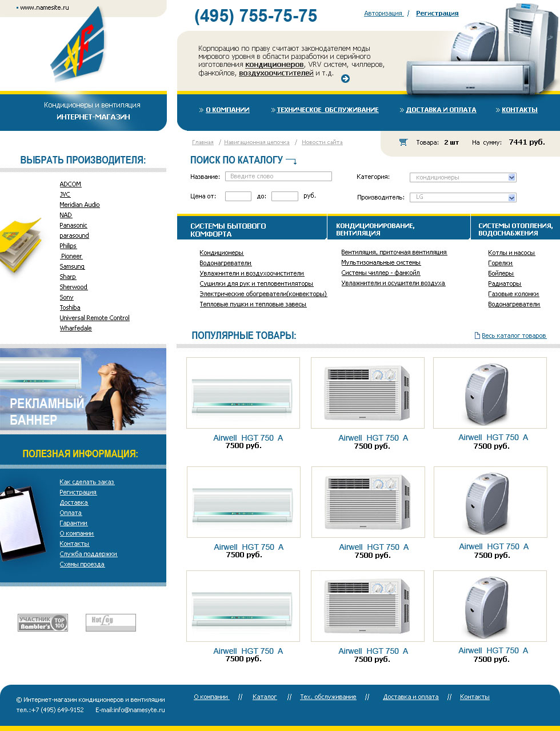This screenshot has width=560, height=731.
Task: Open Котлы и насосы link
Action: [x=511, y=253]
